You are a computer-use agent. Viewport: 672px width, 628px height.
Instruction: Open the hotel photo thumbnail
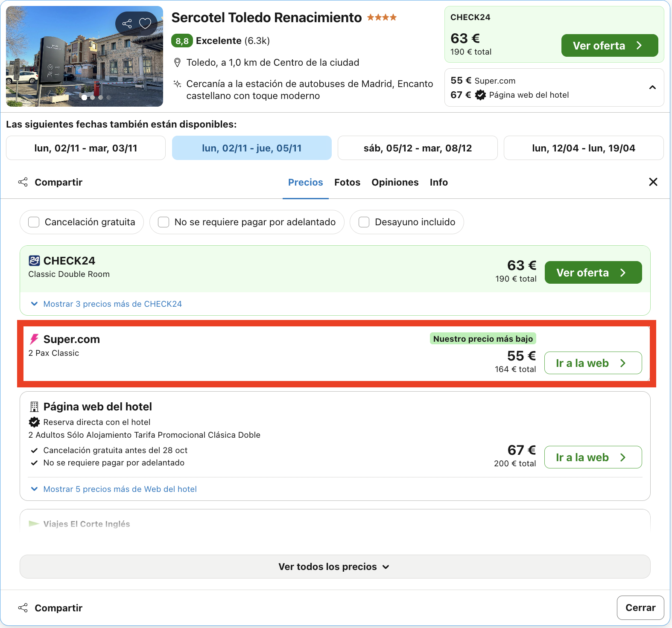[x=85, y=56]
